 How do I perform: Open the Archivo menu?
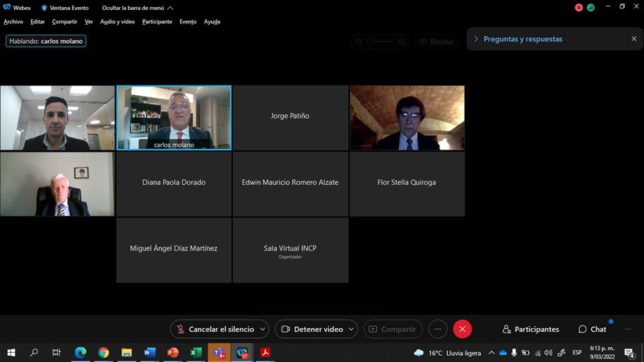click(x=13, y=22)
